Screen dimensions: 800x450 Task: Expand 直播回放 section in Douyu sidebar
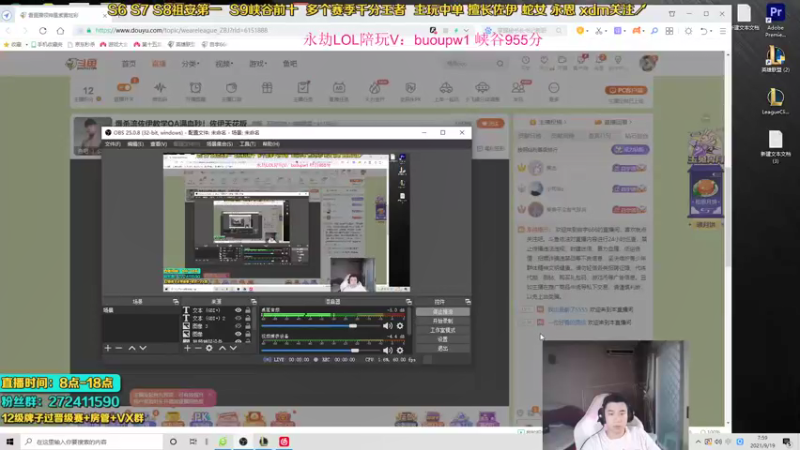pyautogui.click(x=613, y=122)
